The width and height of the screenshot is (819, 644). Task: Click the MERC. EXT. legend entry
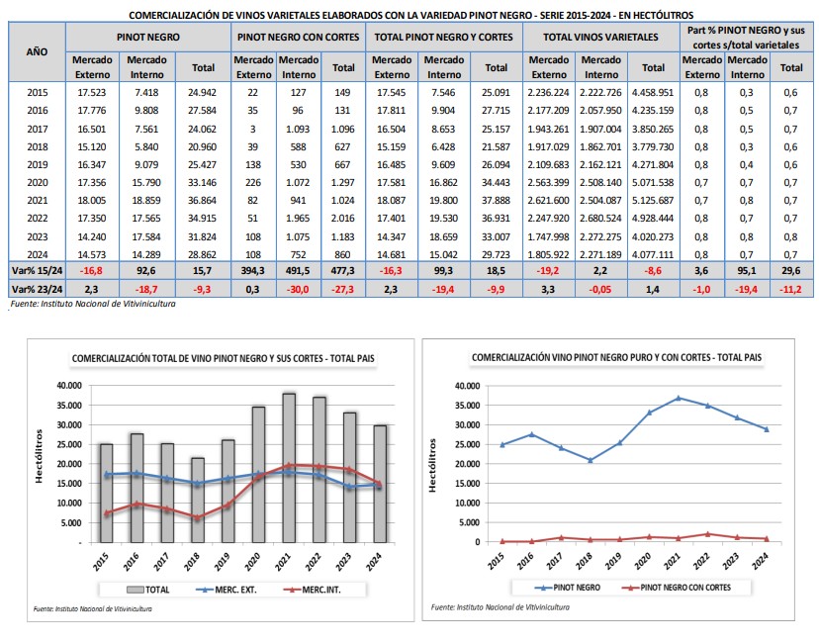(227, 590)
